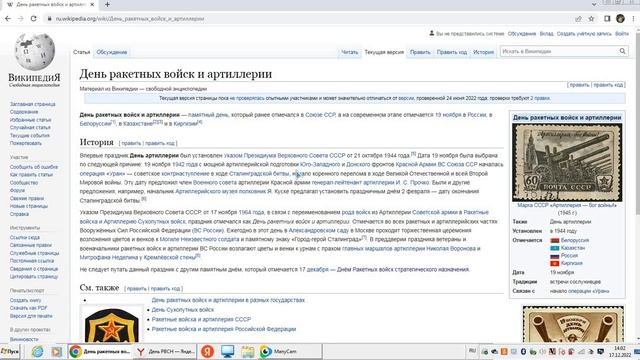Open the История tab
Screen dimensions: 640x360
point(483,52)
